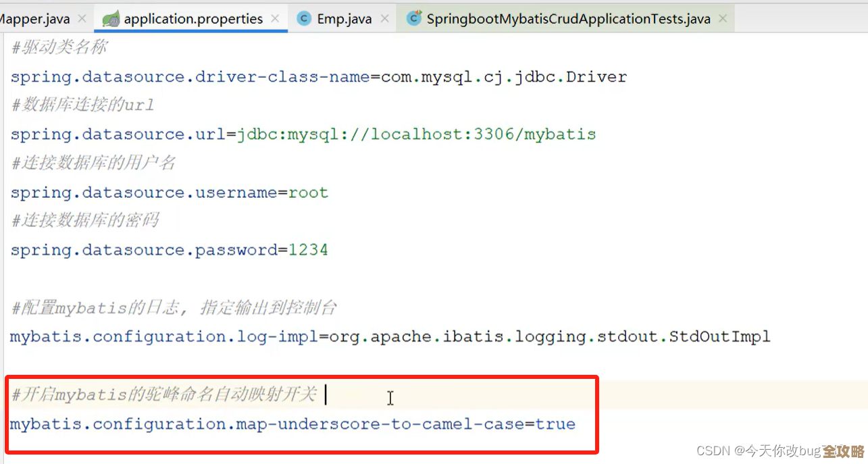
Task: Click the true value of map-underscore-to-camel-case
Action: pyautogui.click(x=555, y=424)
